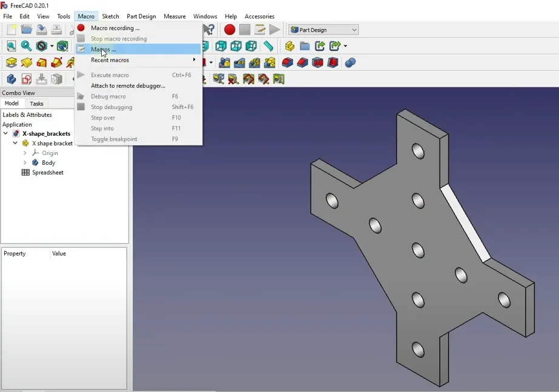The image size is (559, 392).
Task: Expand the Origin tree node
Action: pyautogui.click(x=25, y=153)
